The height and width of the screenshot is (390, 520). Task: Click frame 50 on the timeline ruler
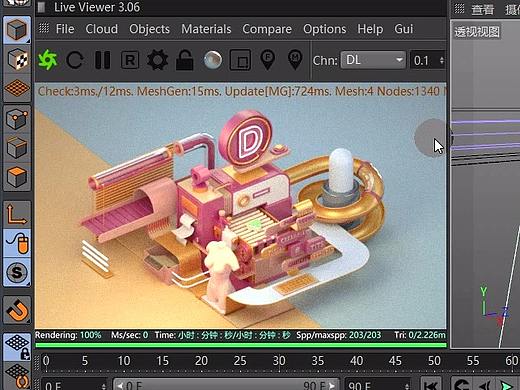point(434,361)
